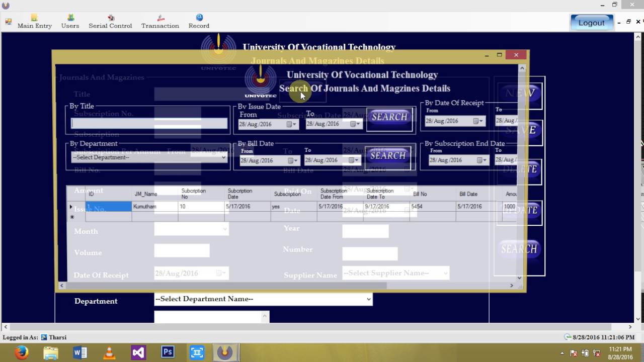Open By Bill Date From calendar dropdown
644x362 pixels.
[x=293, y=160]
